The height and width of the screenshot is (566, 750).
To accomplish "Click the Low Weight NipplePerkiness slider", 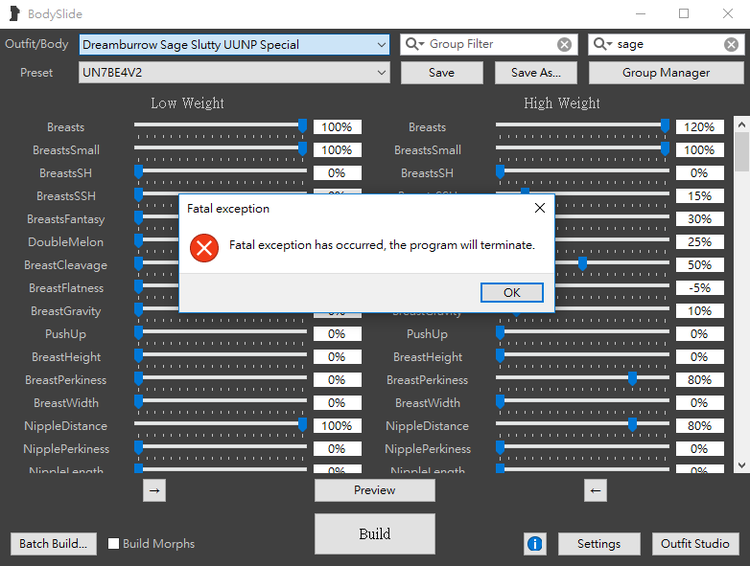I will [221, 448].
